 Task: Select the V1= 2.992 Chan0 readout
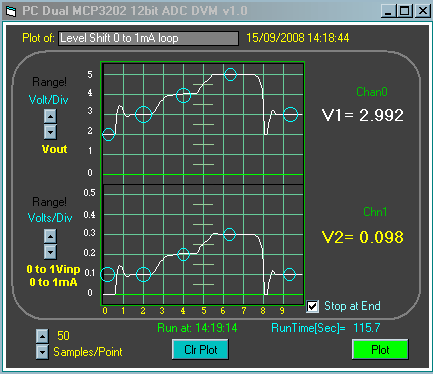click(x=363, y=115)
